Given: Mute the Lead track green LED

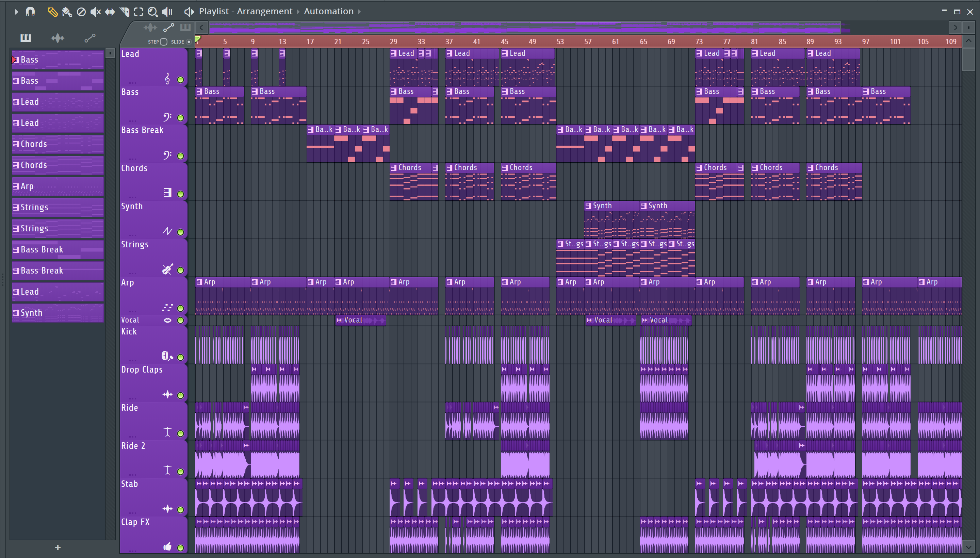Looking at the screenshot, I should click(180, 80).
